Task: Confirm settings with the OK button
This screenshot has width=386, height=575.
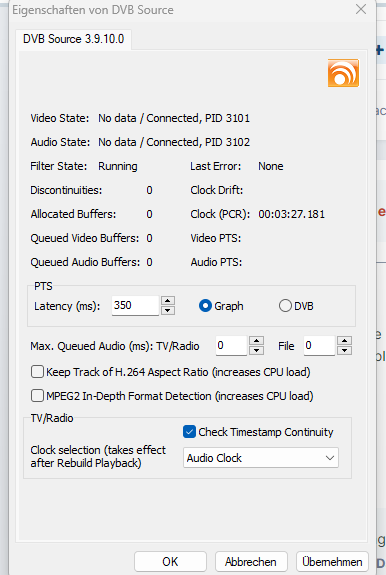Action: click(x=170, y=562)
